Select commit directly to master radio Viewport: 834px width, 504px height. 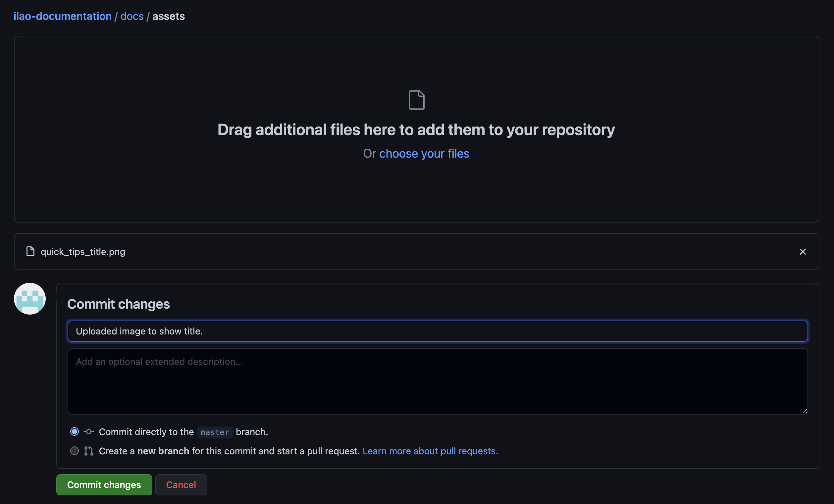point(75,431)
